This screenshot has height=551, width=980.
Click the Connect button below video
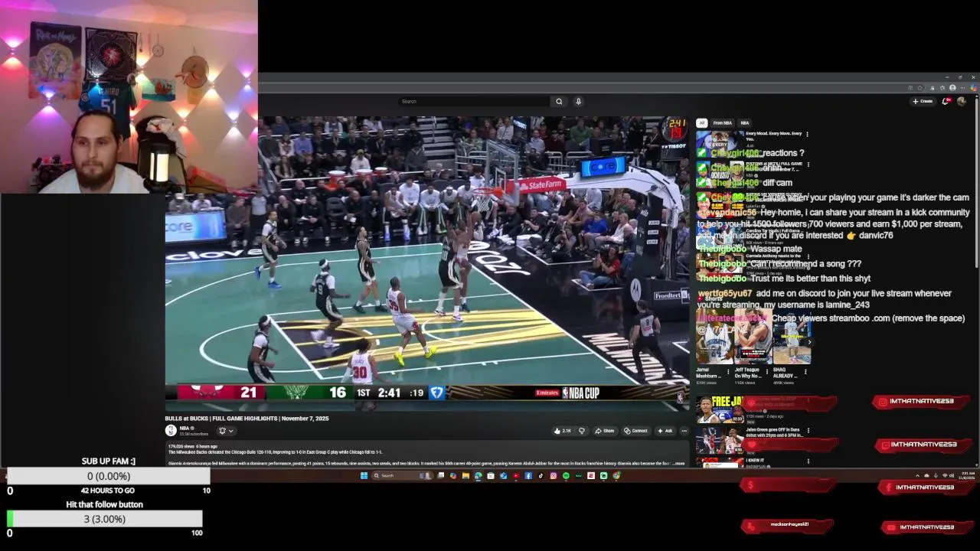[636, 431]
